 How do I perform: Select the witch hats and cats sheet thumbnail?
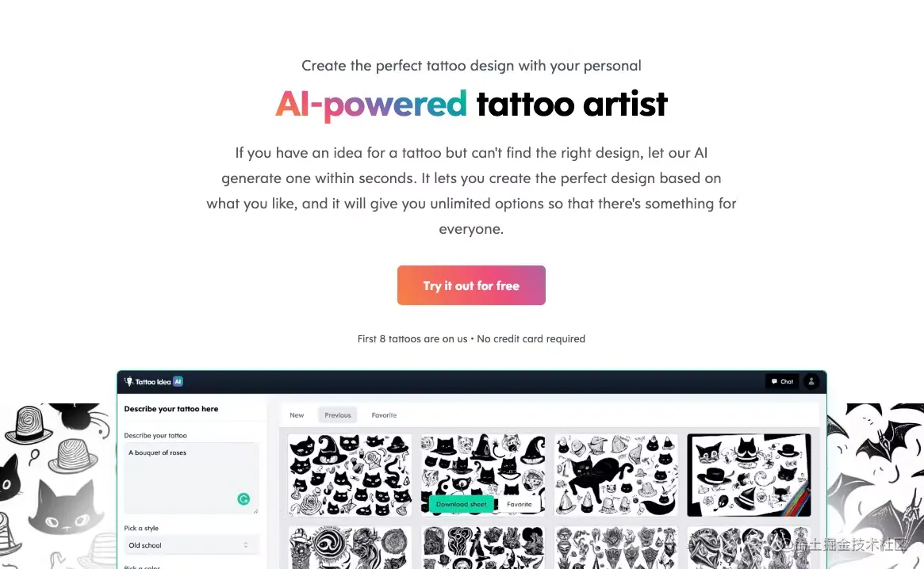point(483,475)
